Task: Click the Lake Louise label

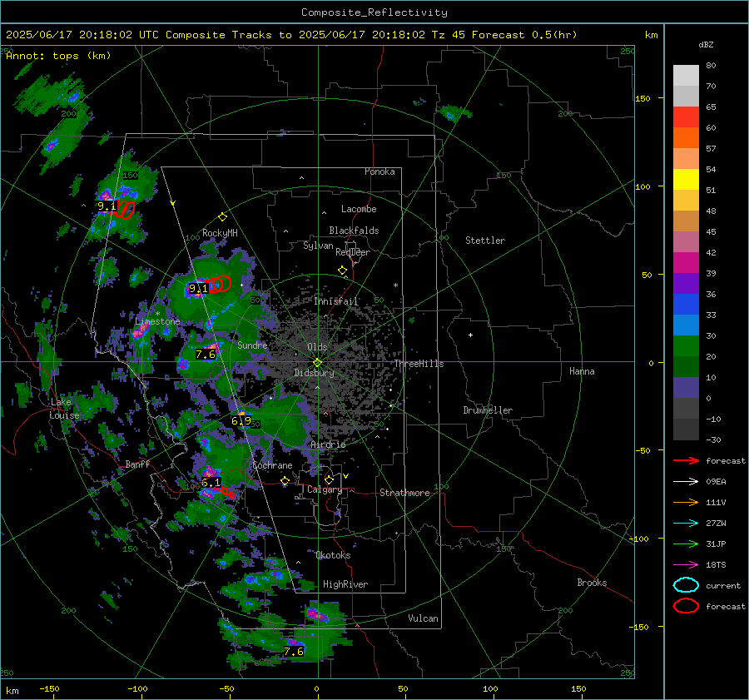Action: 64,409
